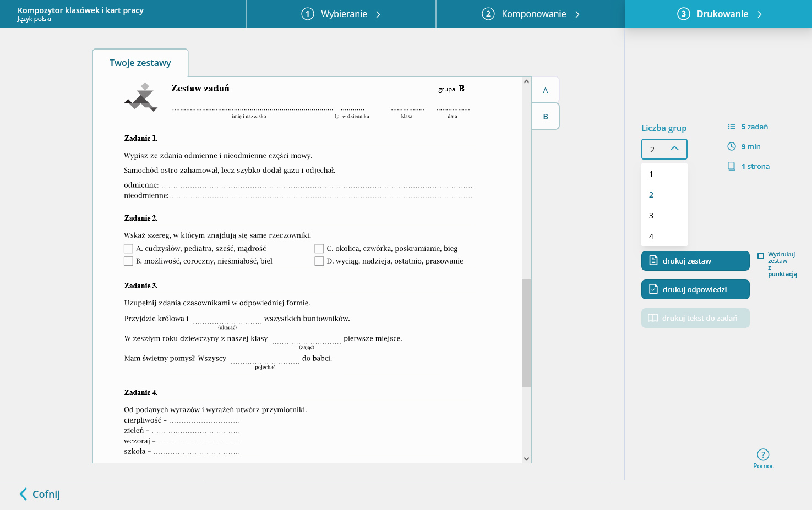Viewport: 812px width, 510px height.
Task: Tick answer A cudzysłów, pediatra checkbox
Action: [x=128, y=249]
